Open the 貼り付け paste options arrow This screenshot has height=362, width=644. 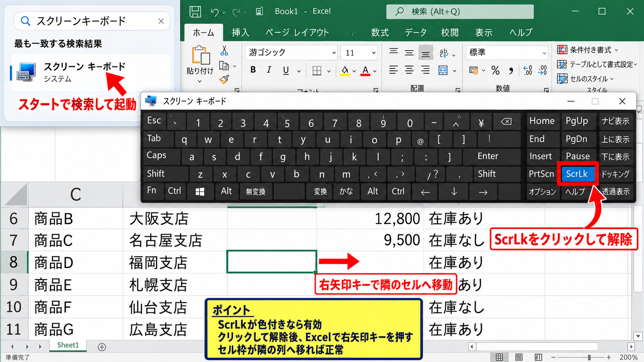point(200,81)
